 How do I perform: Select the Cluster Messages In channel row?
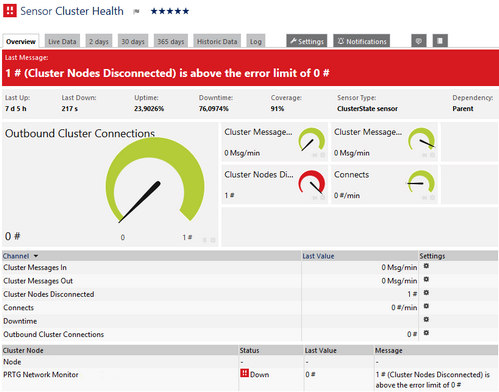[x=250, y=267]
